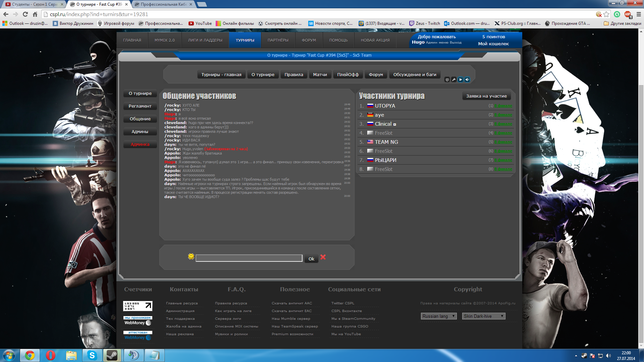Open the Chrome menu button
This screenshot has width=644, height=362.
coord(639,14)
